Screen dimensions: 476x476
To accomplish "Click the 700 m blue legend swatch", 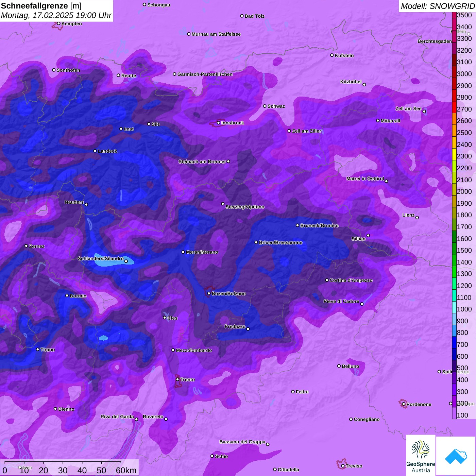I will (x=454, y=342).
